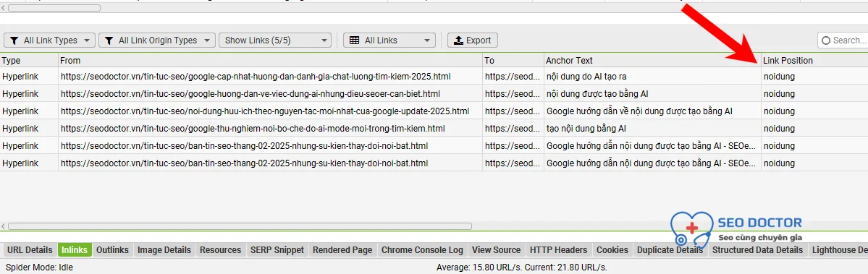
Task: Open the Cookies tab
Action: [612, 250]
